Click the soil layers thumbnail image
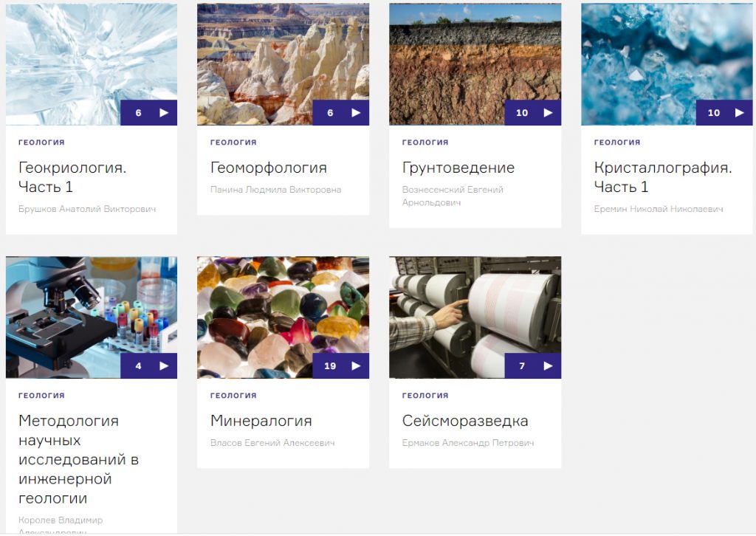 pyautogui.click(x=475, y=64)
